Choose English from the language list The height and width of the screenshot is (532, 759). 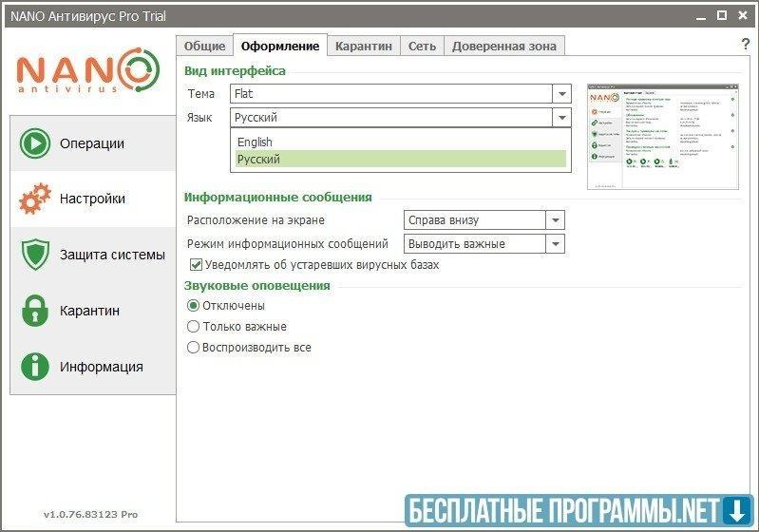[x=255, y=142]
